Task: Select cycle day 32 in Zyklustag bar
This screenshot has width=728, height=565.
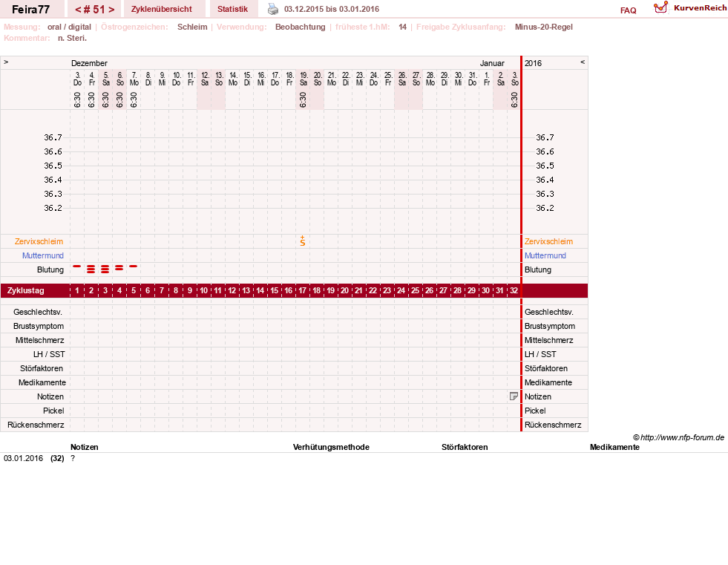Action: (514, 290)
